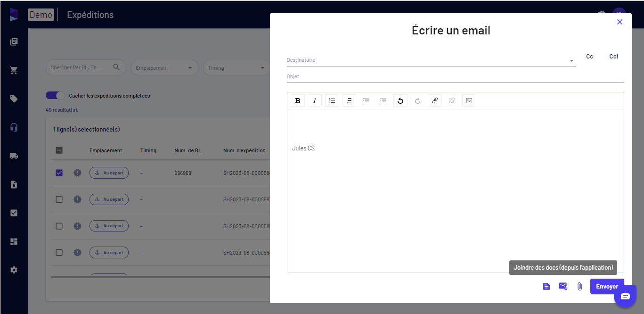
Task: Insert a hyperlink in the email body
Action: point(435,100)
